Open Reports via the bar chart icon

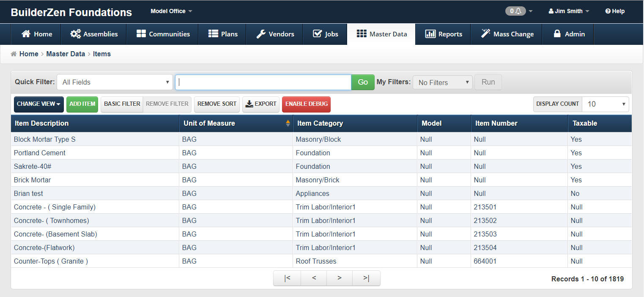pos(430,34)
